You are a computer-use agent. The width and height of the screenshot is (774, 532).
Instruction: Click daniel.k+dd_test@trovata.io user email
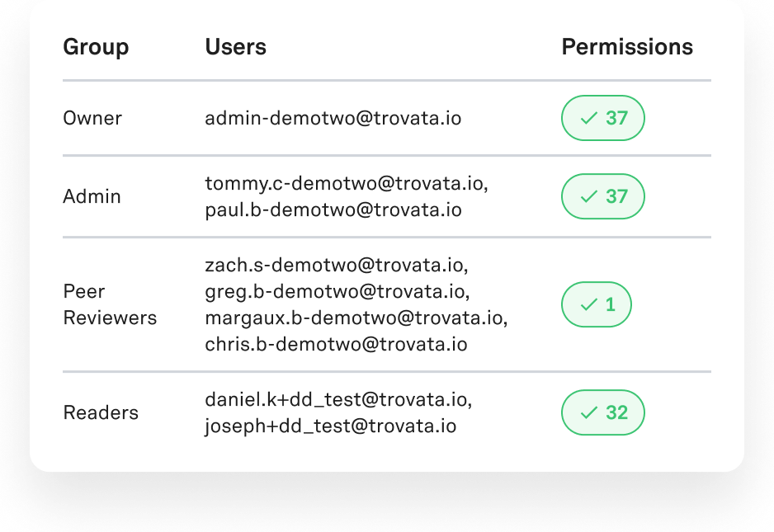(x=337, y=400)
